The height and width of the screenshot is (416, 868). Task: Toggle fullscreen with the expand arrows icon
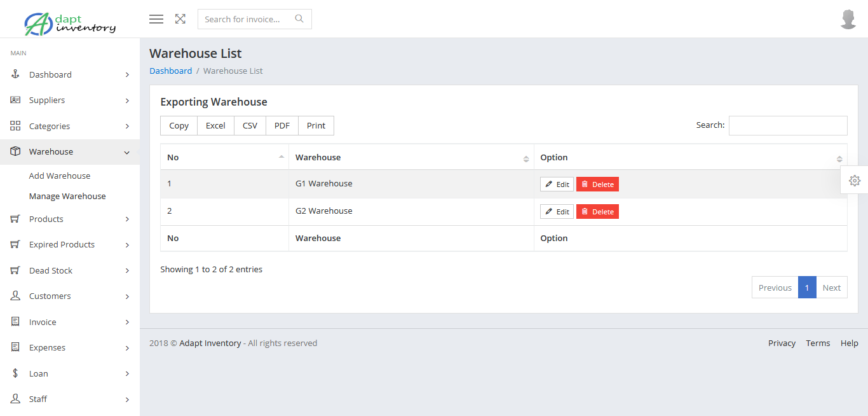pos(180,19)
